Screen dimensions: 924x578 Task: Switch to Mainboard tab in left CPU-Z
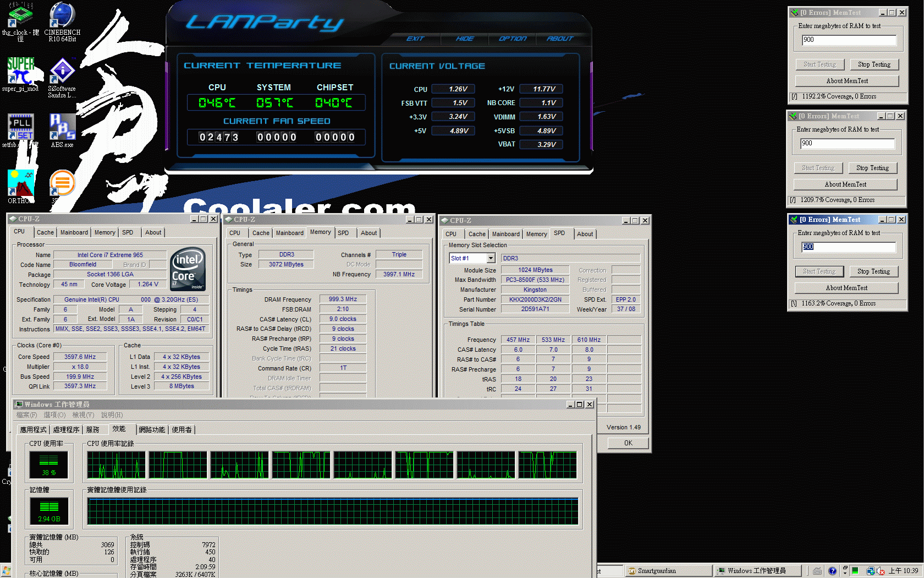[74, 232]
